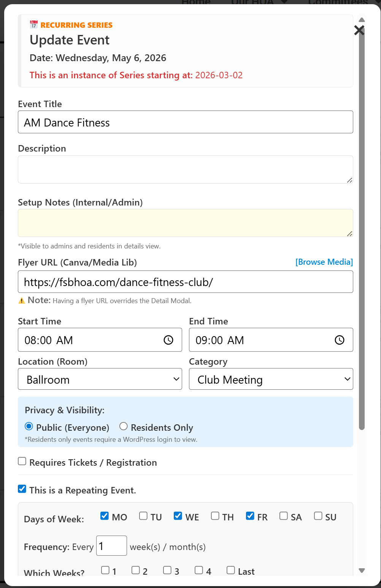This screenshot has height=588, width=381.
Task: Click the recurring series calendar icon
Action: 34,25
